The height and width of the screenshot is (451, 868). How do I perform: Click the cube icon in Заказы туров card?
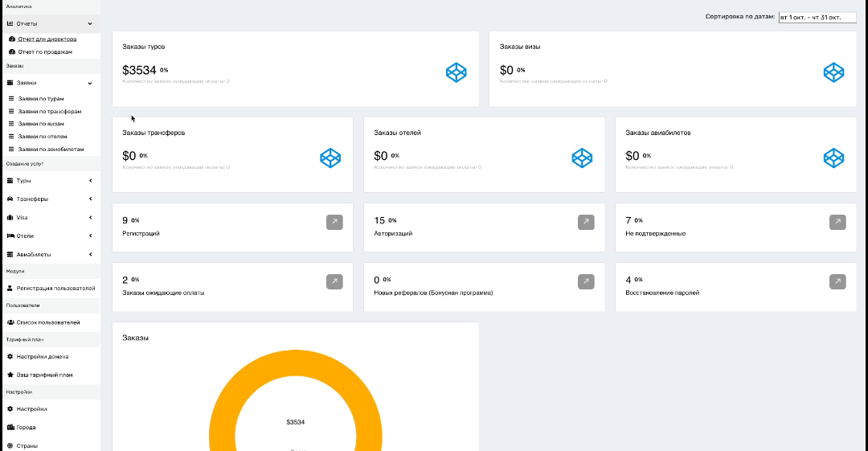[457, 72]
